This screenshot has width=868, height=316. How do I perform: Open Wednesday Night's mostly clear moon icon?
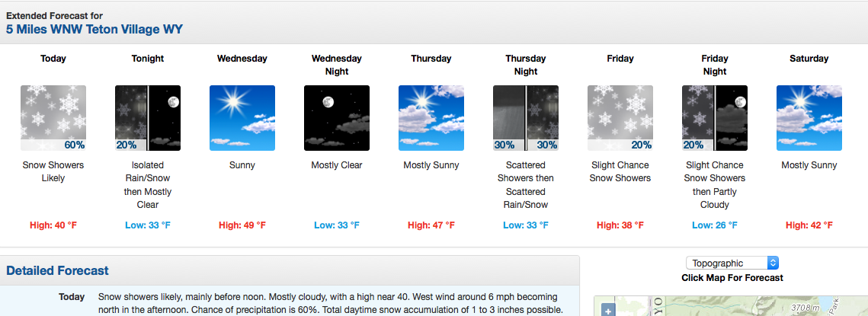click(x=337, y=118)
